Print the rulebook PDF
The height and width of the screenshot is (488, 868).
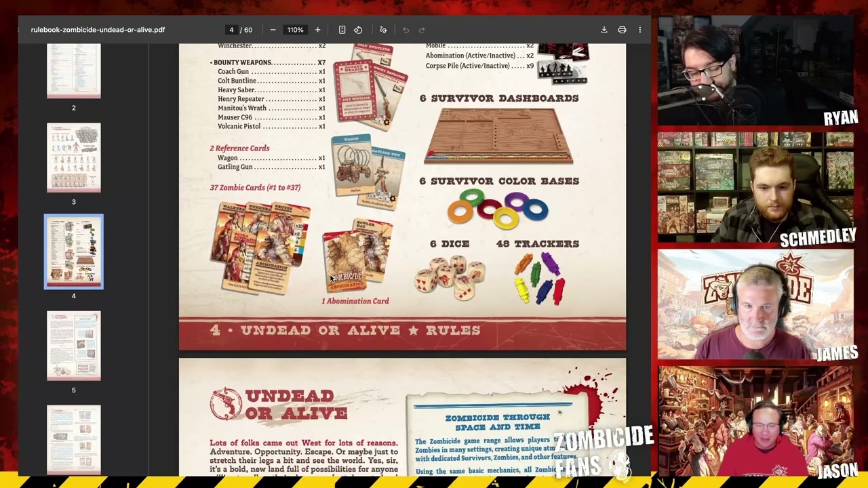point(622,30)
